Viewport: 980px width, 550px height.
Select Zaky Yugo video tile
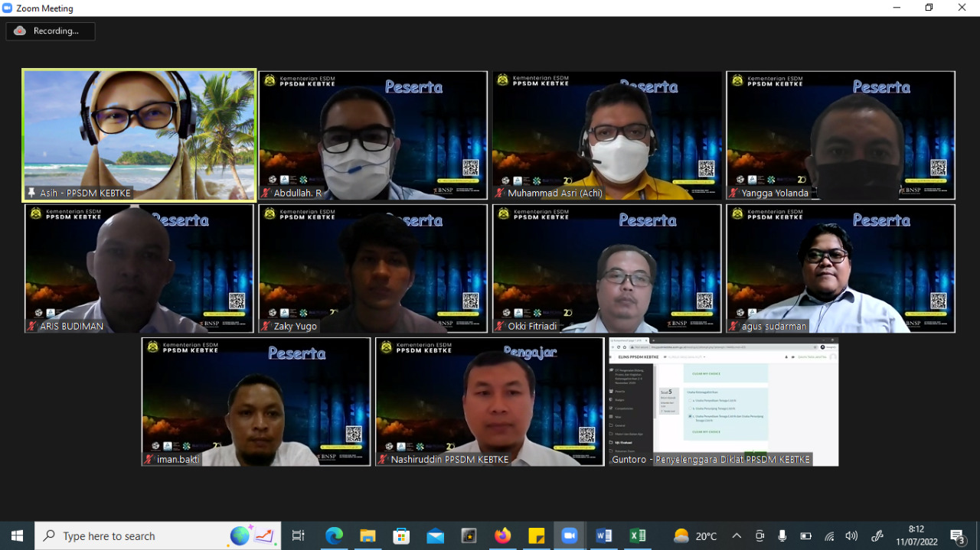click(373, 268)
